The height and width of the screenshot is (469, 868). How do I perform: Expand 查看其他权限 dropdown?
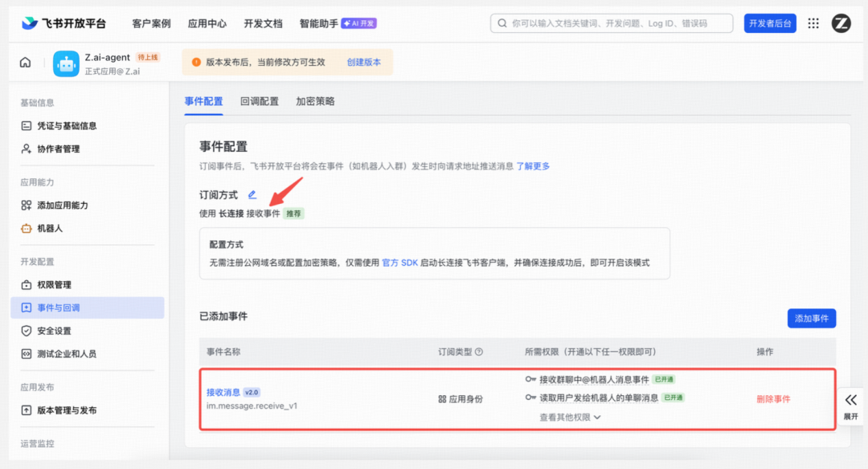tap(570, 417)
